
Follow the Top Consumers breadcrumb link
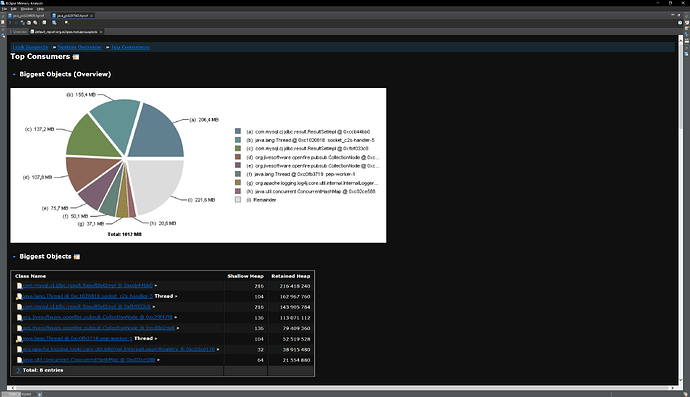[x=130, y=47]
